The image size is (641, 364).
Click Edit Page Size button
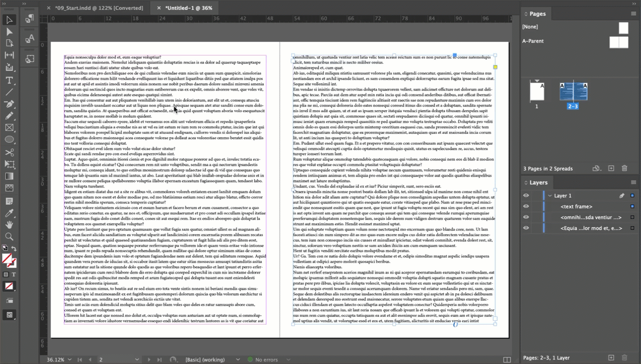[x=596, y=168]
